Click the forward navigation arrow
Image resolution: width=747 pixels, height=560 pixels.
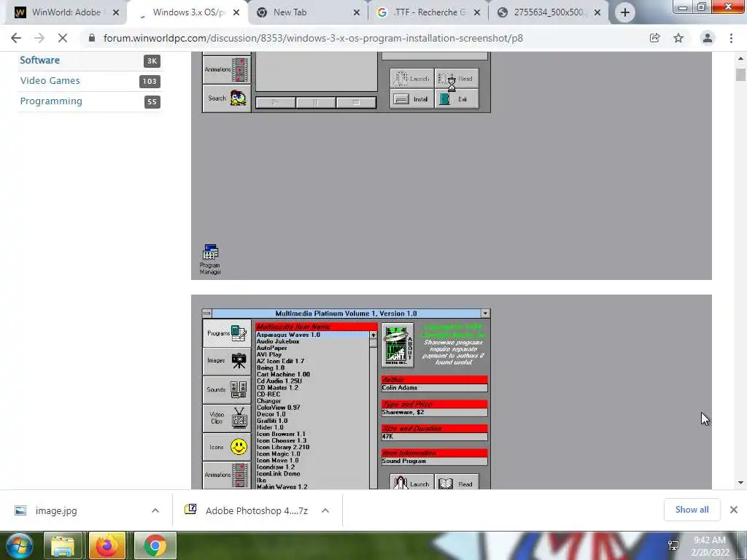(39, 38)
